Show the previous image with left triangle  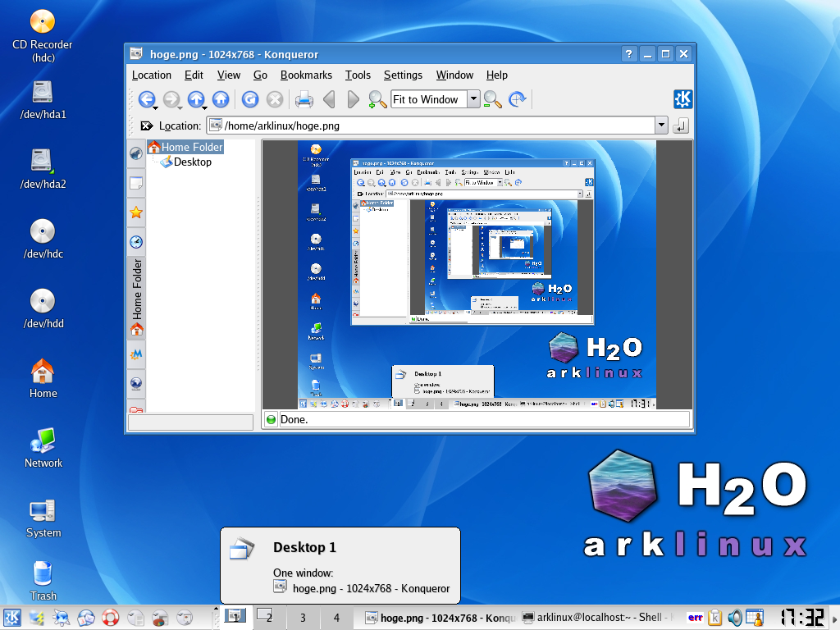point(329,99)
